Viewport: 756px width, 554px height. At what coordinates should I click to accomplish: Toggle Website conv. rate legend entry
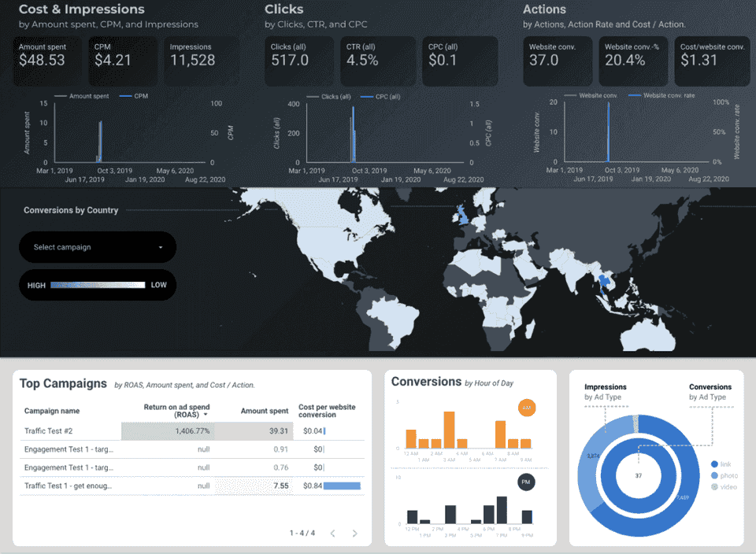point(662,95)
